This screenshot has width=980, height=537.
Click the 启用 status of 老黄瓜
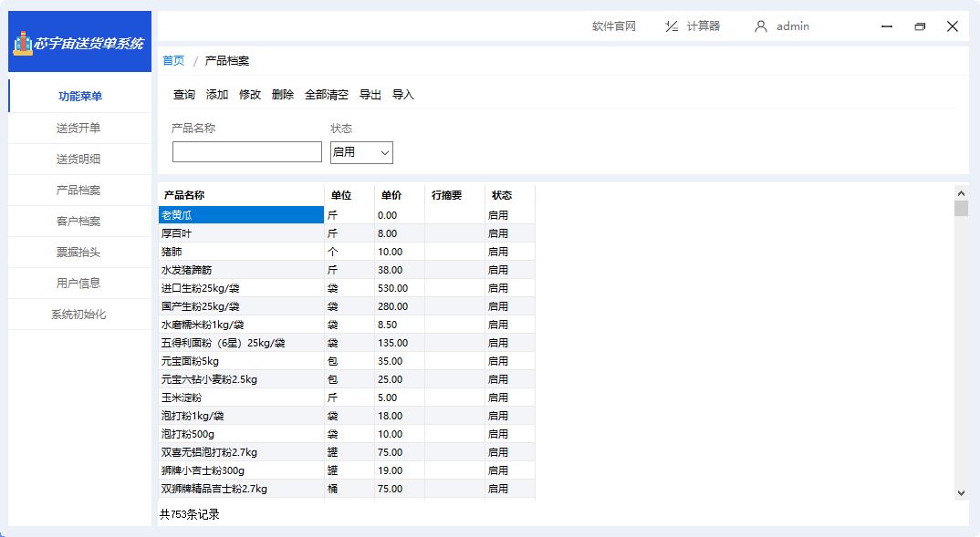click(510, 215)
